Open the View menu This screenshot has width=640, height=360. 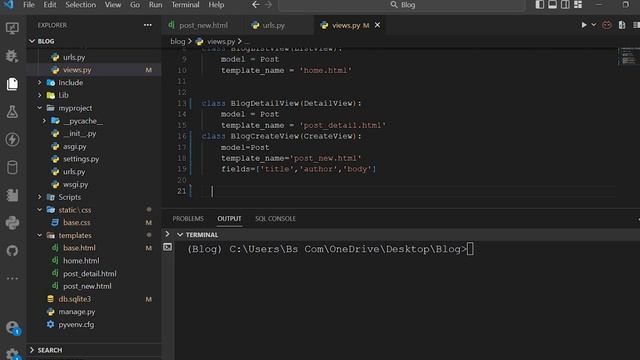(x=113, y=5)
